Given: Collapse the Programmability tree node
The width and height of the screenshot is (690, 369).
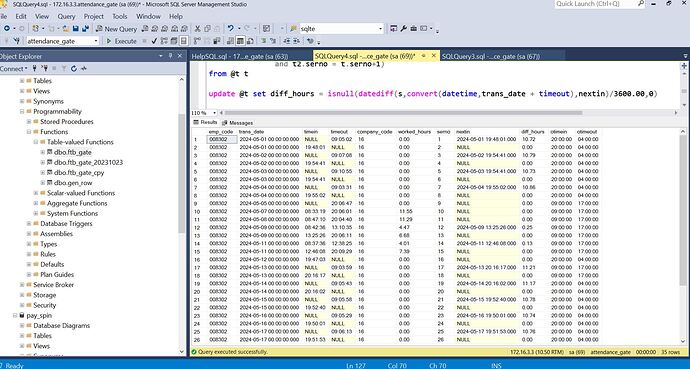Looking at the screenshot, I should click(x=22, y=111).
